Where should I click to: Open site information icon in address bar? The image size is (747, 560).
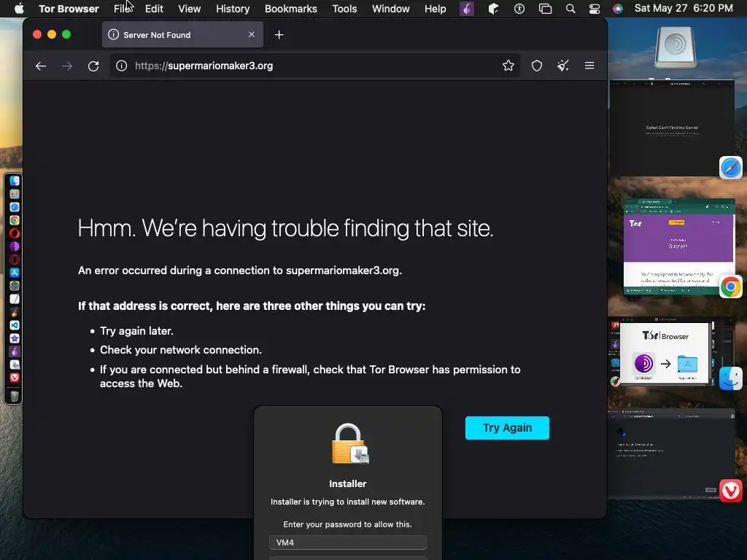coord(122,66)
